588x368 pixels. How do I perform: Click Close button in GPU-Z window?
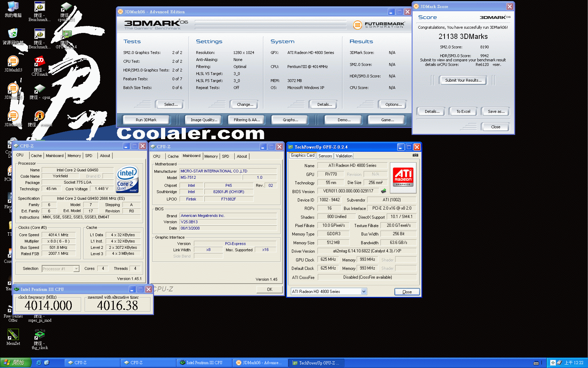coord(407,292)
